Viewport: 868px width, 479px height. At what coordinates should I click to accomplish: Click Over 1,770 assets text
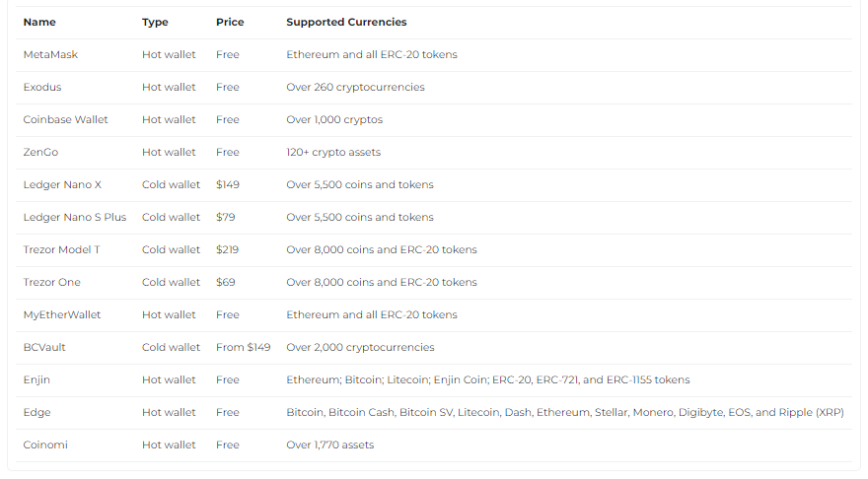click(329, 445)
